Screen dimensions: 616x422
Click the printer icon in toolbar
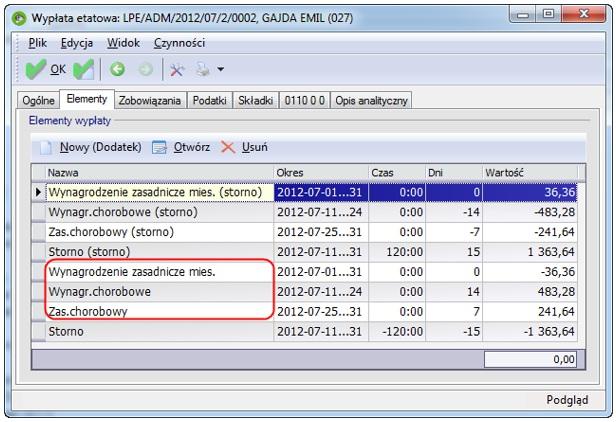tap(203, 70)
